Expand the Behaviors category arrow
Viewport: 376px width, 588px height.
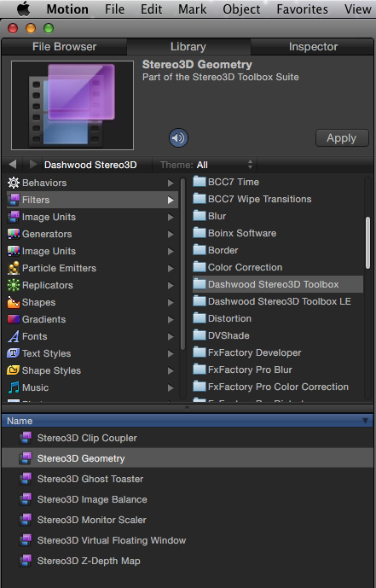coord(171,183)
